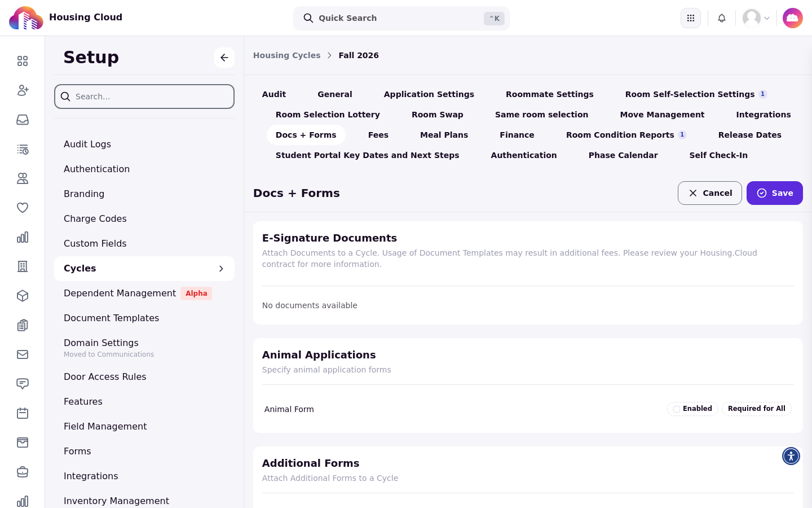Open the Same room selection tab
This screenshot has width=812, height=508.
point(542,115)
